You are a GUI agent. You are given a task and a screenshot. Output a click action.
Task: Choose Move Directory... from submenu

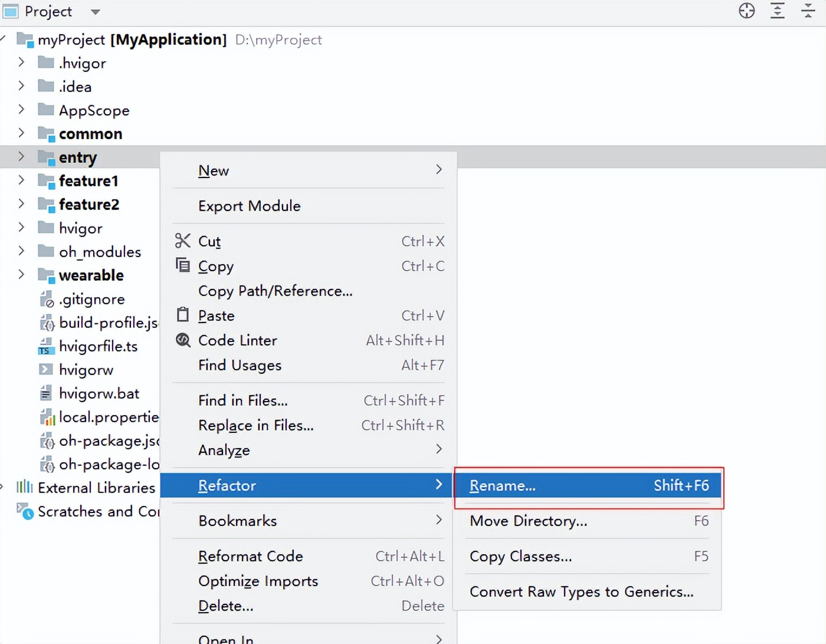528,521
